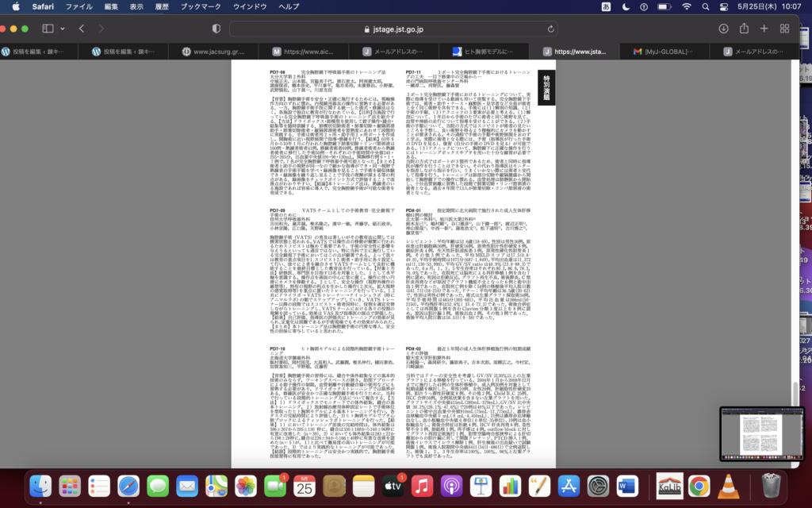This screenshot has width=812, height=508.
Task: Click the page thumbnail preview
Action: (762, 434)
